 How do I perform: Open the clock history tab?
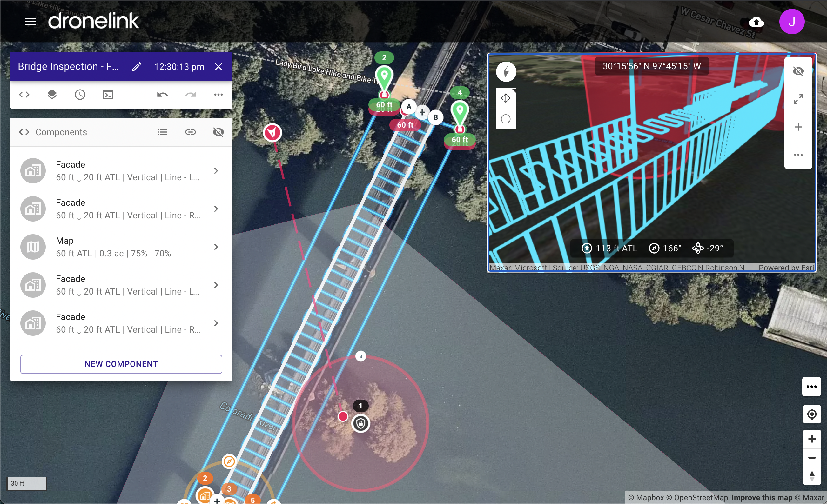[x=80, y=95]
